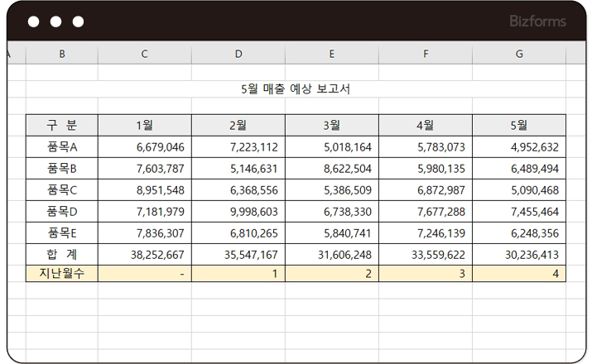Select cell with value 6,248,356
Screen dimensions: 592x364
pos(519,232)
